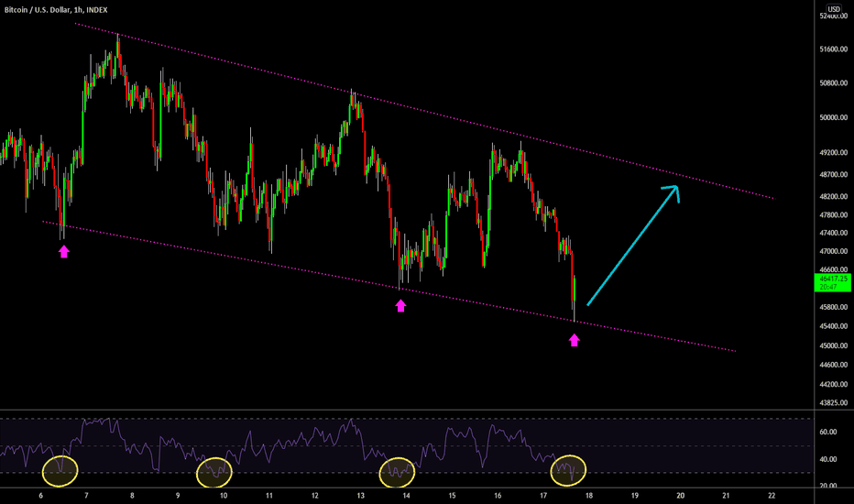The height and width of the screenshot is (504, 854).
Task: Select the magenta up-arrow below the 6th low
Action: tap(64, 251)
